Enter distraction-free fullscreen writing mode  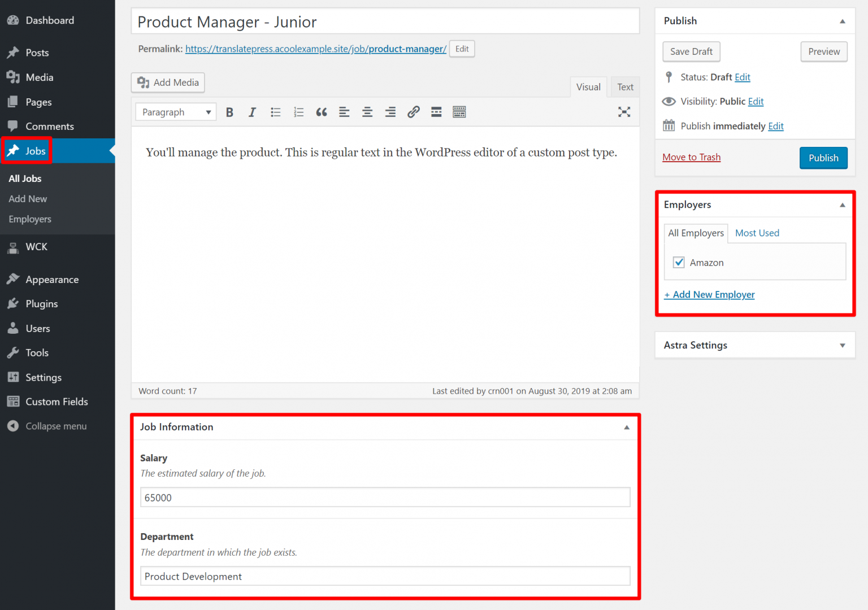[x=624, y=112]
